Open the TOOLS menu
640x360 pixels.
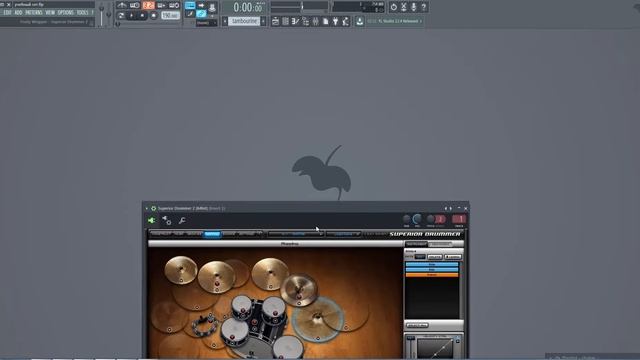pos(82,13)
